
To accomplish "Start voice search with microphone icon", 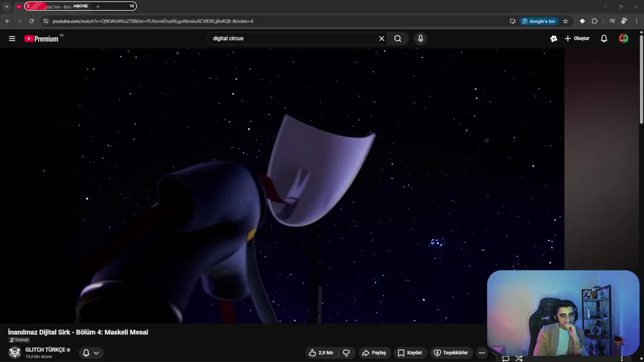I will tap(421, 39).
